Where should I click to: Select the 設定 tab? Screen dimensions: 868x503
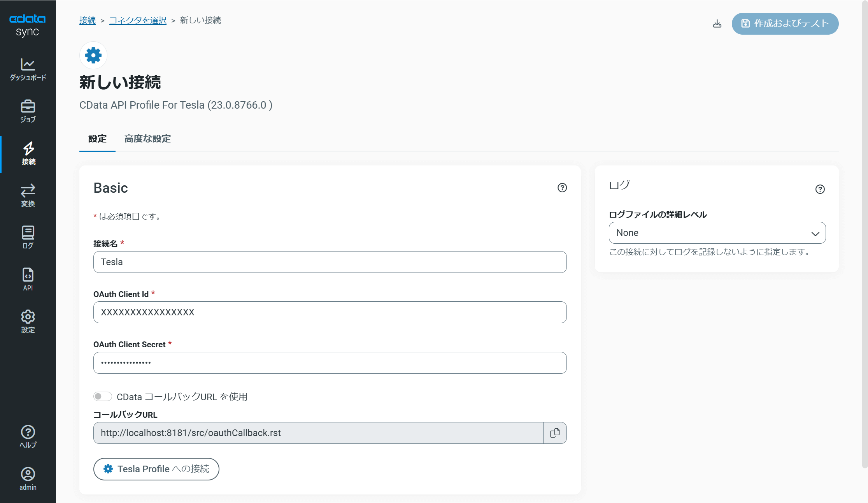97,139
